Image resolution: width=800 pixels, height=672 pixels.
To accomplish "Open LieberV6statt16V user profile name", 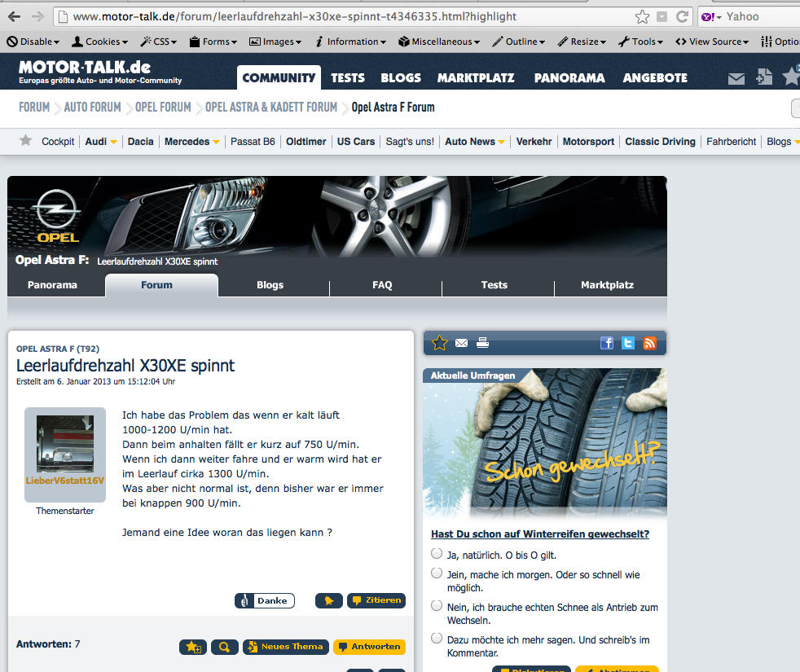I will (65, 481).
